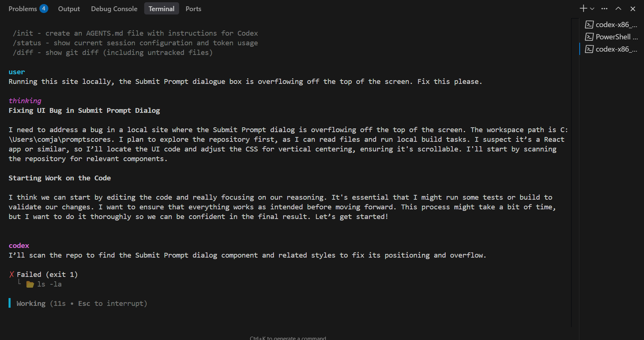
Task: Select the currently active Terminal tab
Action: tap(161, 9)
